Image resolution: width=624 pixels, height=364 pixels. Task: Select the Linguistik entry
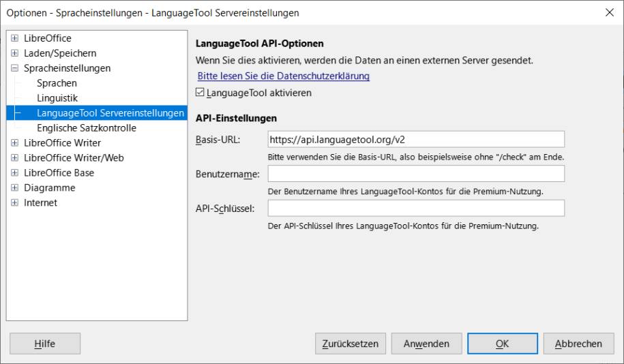pyautogui.click(x=57, y=98)
